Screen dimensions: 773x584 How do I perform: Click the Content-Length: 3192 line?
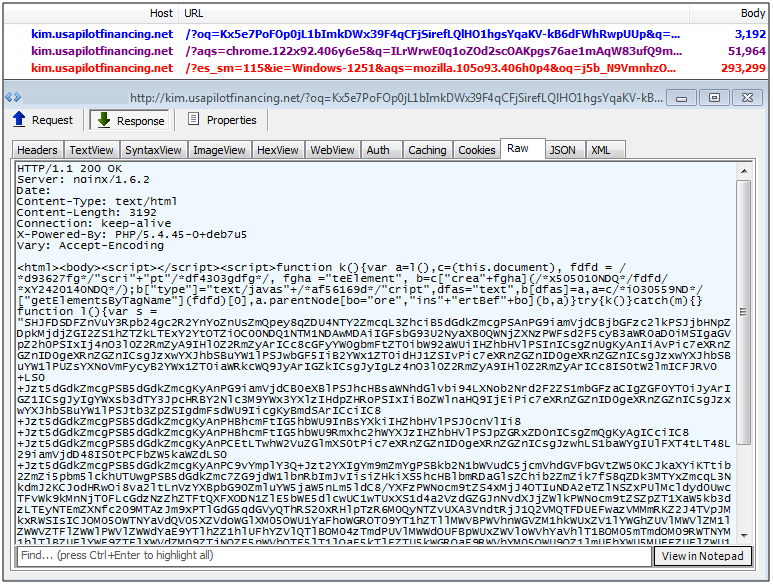87,212
